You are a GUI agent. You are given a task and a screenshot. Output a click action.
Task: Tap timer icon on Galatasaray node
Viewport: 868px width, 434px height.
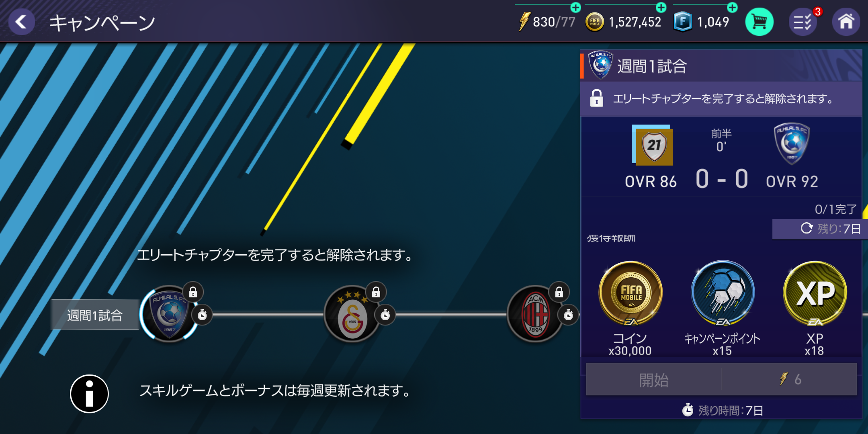click(x=385, y=315)
